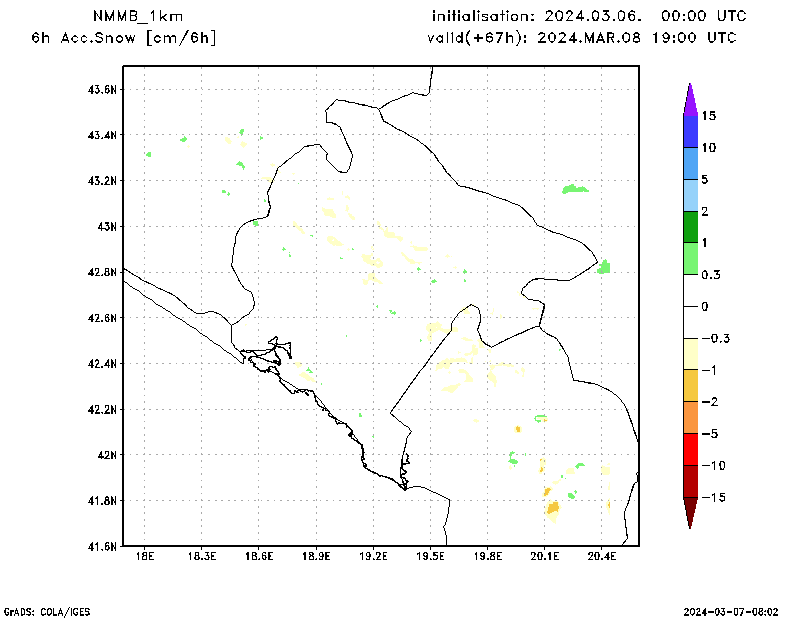The width and height of the screenshot is (800, 618).
Task: Click the green snow patch at 42.8N 20.4E
Action: pos(604,267)
